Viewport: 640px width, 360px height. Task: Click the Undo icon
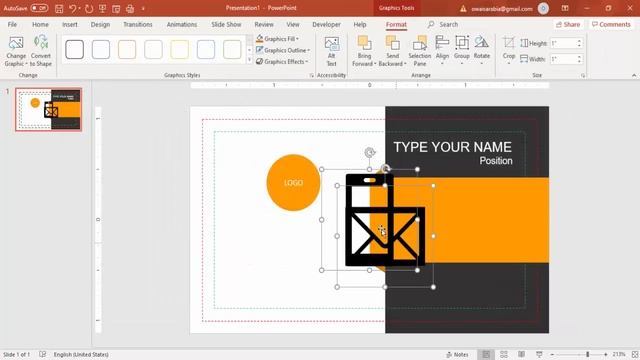[72, 9]
